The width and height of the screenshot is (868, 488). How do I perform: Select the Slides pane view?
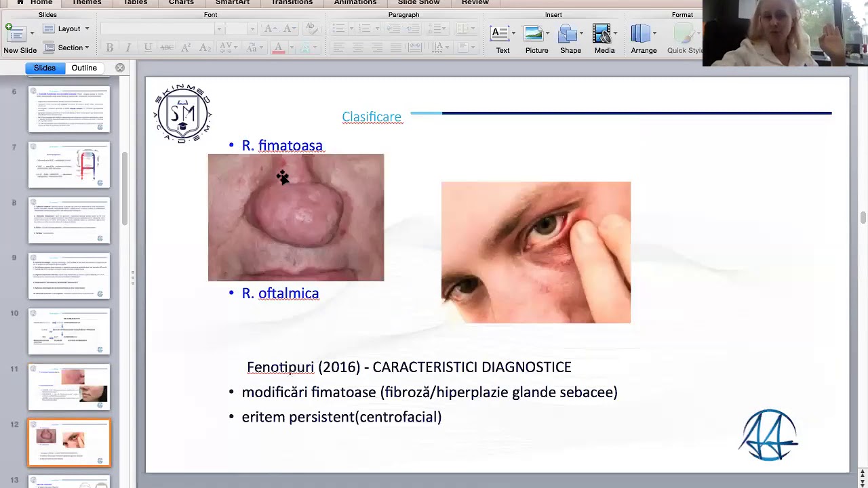[45, 68]
